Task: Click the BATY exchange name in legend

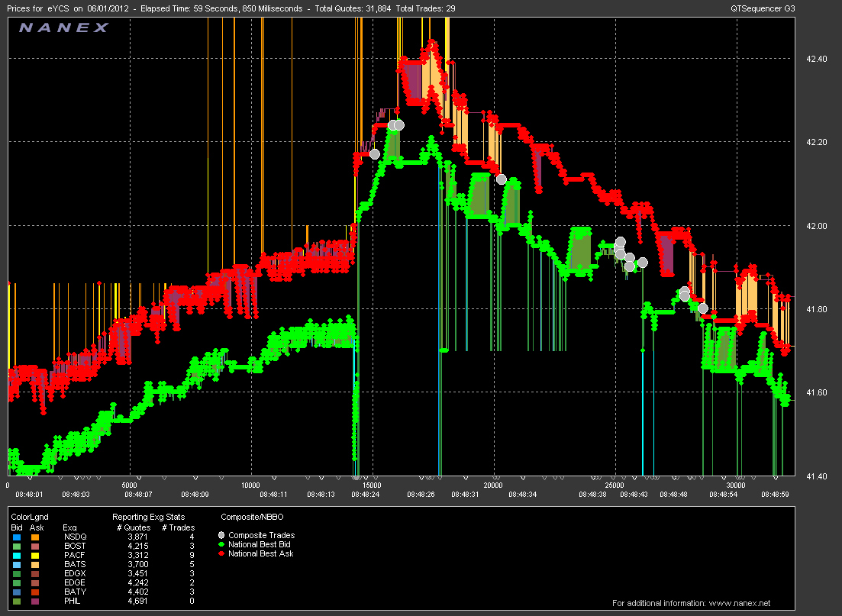Action: tap(75, 592)
